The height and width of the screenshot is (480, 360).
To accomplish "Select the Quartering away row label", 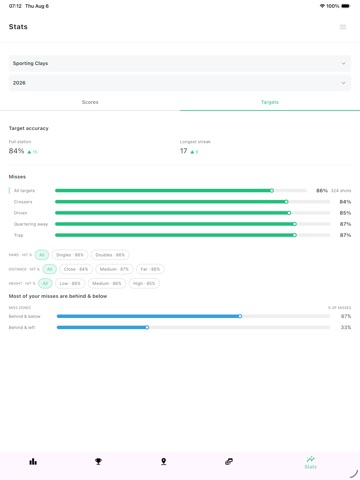I will 31,224.
